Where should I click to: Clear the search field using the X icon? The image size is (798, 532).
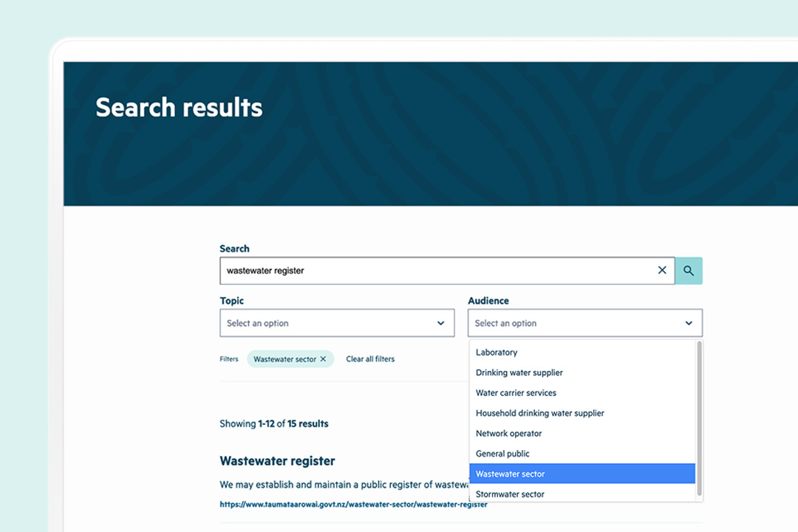(x=662, y=270)
